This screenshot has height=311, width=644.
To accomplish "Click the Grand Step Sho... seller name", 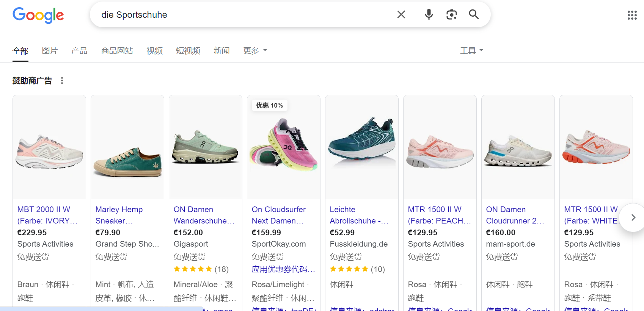I will [127, 244].
